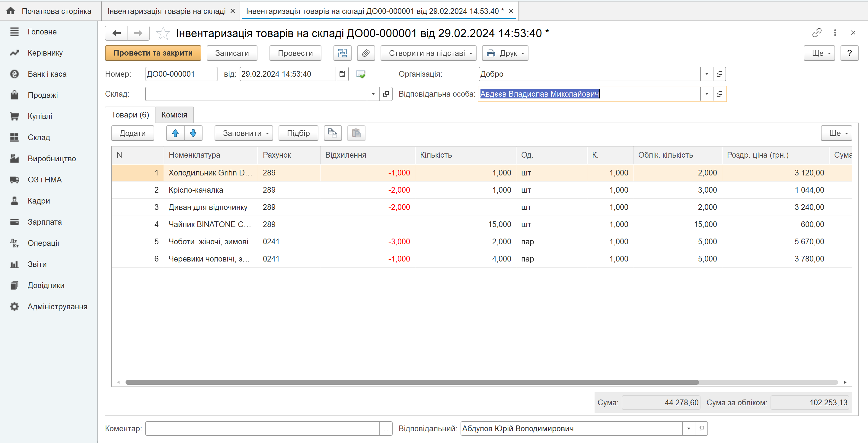Open Зарплата section in sidebar
Screen dimensions: 868x443
45,222
